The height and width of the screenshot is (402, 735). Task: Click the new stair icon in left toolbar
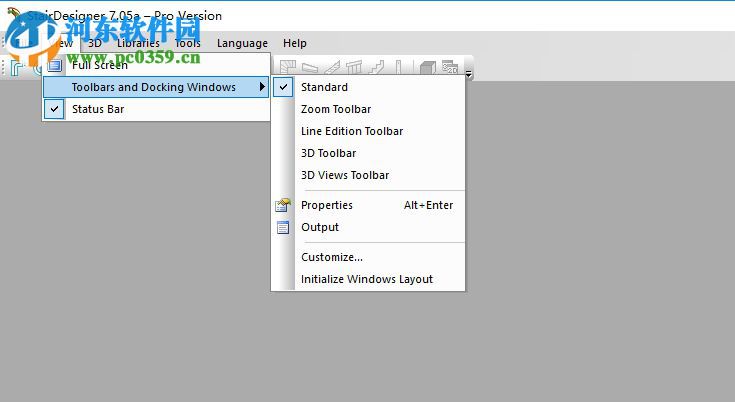(17, 67)
